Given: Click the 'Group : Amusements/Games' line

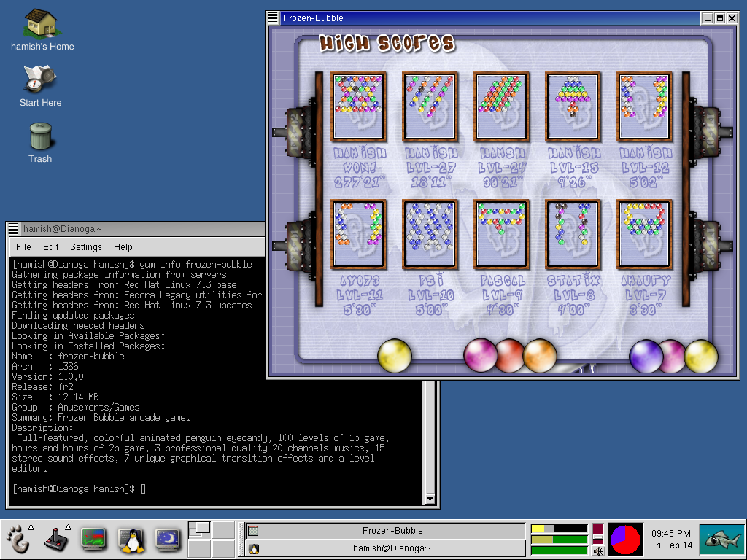Looking at the screenshot, I should (76, 408).
